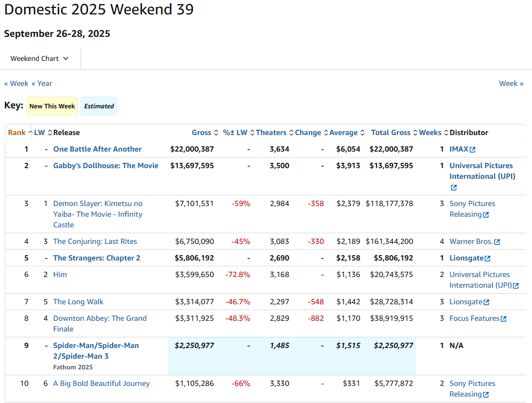Click Sony Pictures Releasing link in Demon Slayer row
This screenshot has height=403, width=532.
click(472, 209)
